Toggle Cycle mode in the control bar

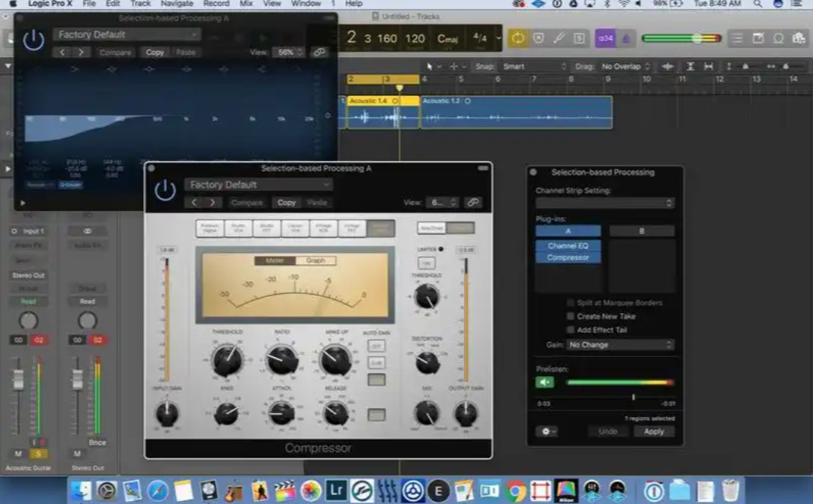[518, 38]
